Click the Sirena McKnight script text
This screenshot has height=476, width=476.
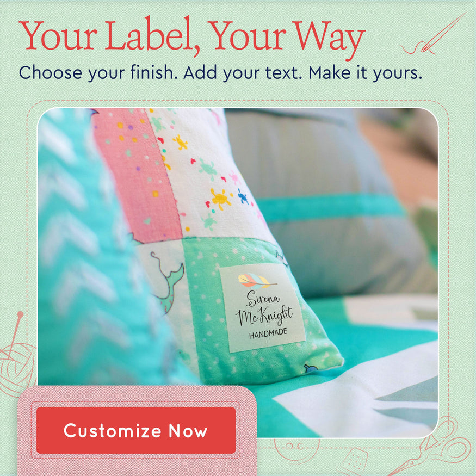[x=263, y=307]
